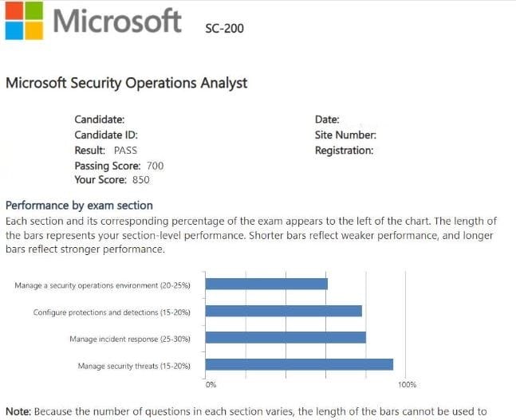Click the 100% axis label
This screenshot has width=516, height=420.
(x=407, y=385)
